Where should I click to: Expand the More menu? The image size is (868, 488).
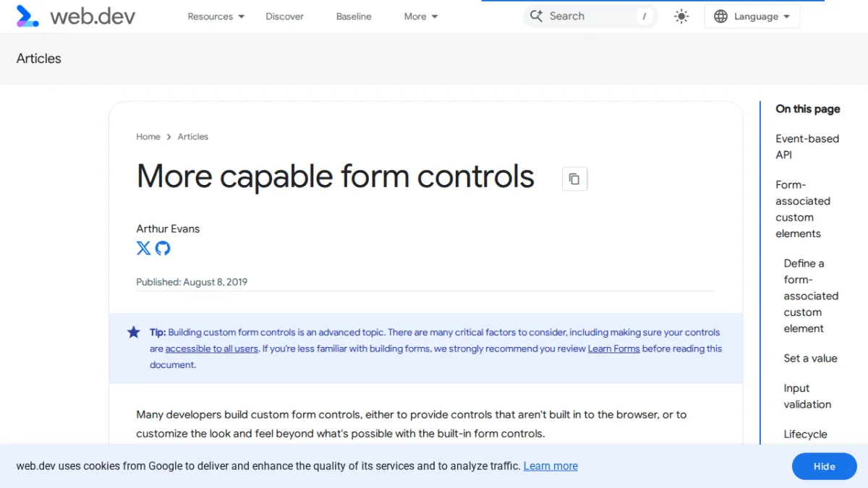[x=421, y=16]
